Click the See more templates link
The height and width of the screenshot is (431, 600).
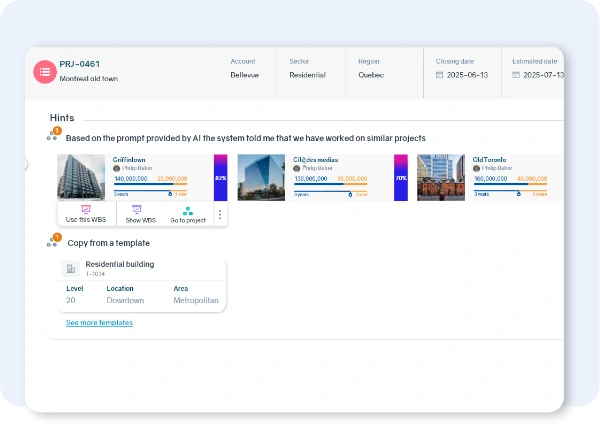99,323
